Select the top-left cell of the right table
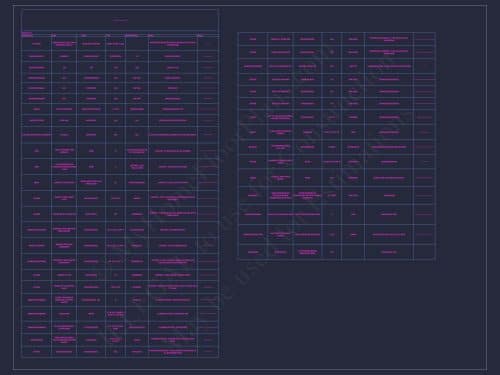The width and height of the screenshot is (500, 375). [253, 39]
